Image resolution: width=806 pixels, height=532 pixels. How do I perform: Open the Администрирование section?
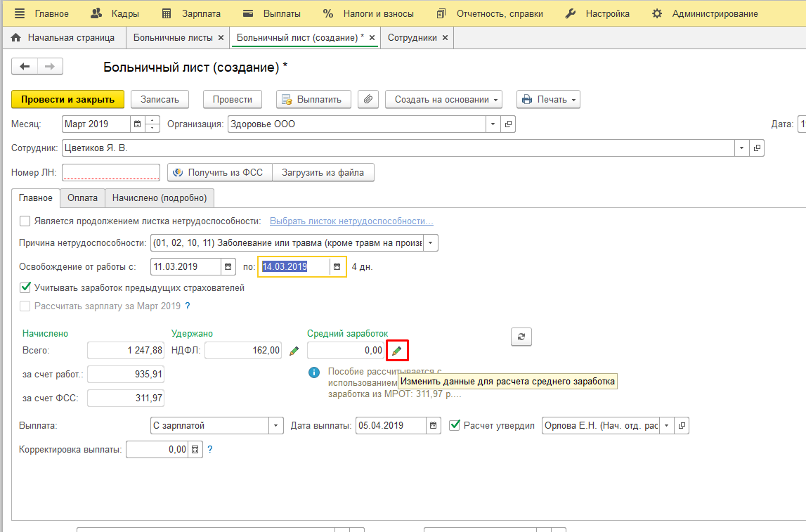(x=705, y=13)
